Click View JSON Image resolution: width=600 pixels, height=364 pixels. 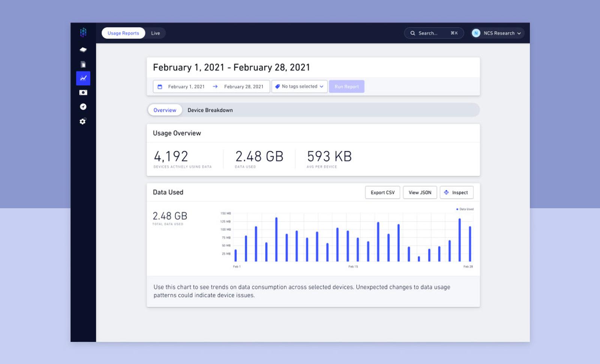[x=420, y=192]
